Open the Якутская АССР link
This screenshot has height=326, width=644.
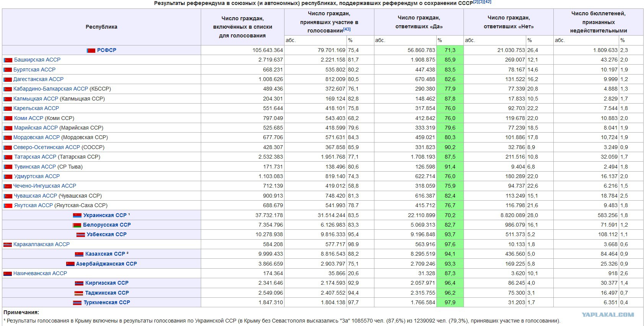click(x=34, y=205)
